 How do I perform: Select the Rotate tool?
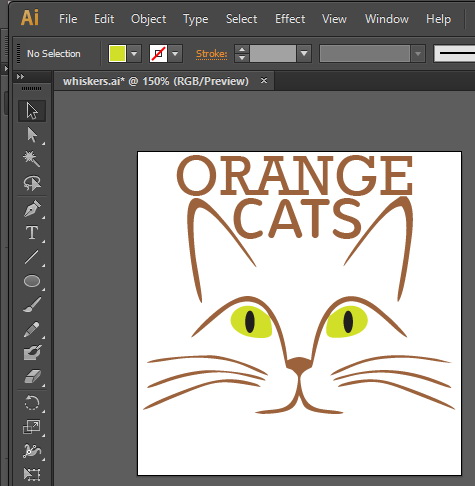pos(32,403)
